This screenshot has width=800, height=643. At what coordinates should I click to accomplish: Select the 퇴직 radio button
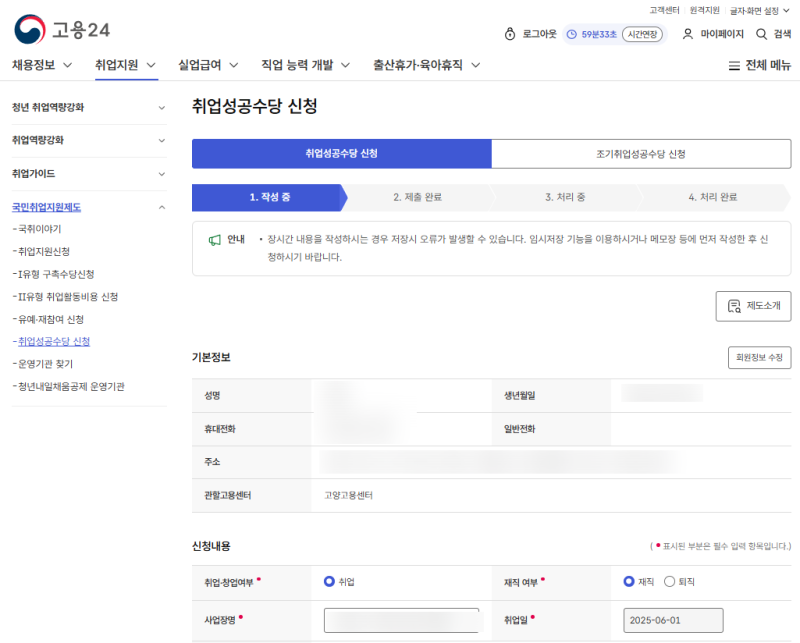coord(669,581)
